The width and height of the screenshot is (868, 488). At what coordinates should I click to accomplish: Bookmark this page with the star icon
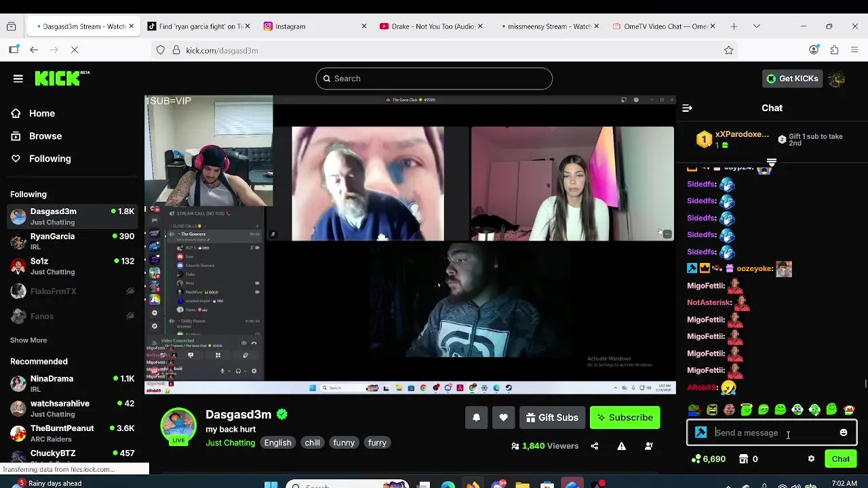[729, 50]
